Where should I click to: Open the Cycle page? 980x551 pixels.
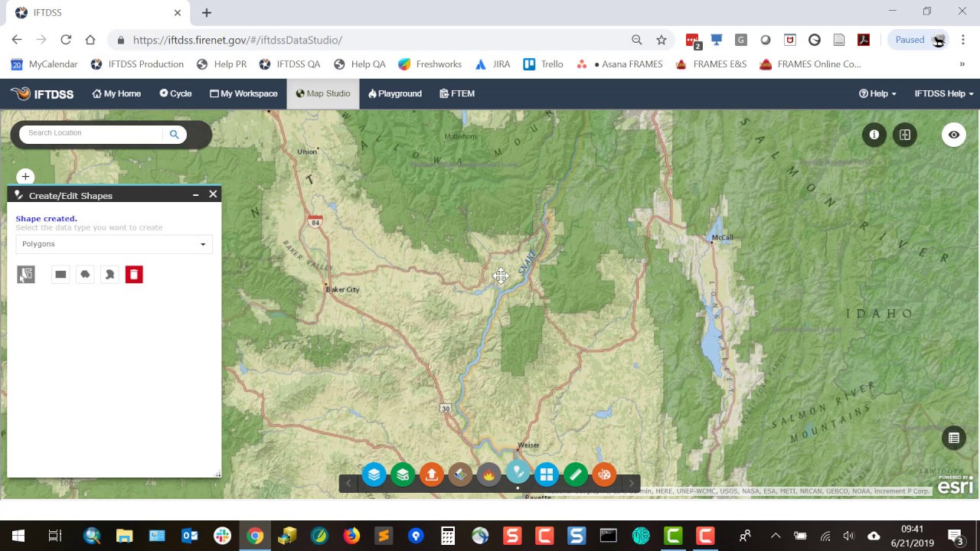coord(175,93)
